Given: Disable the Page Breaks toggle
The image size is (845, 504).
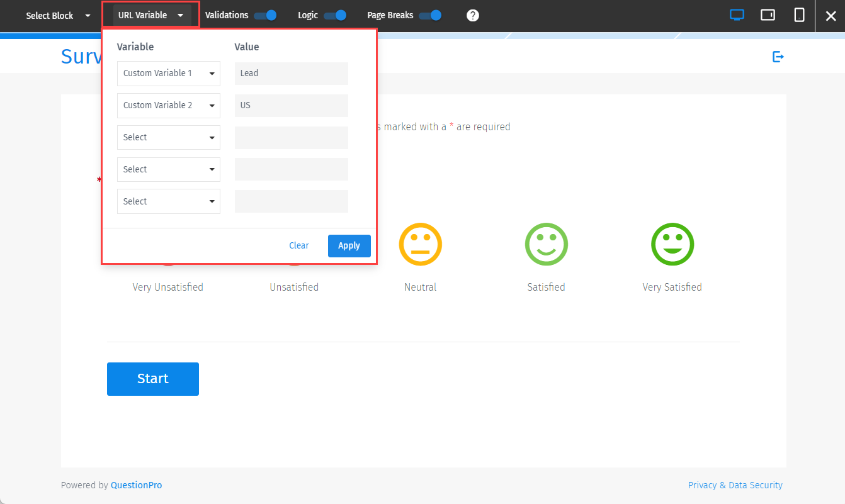Looking at the screenshot, I should (x=431, y=15).
